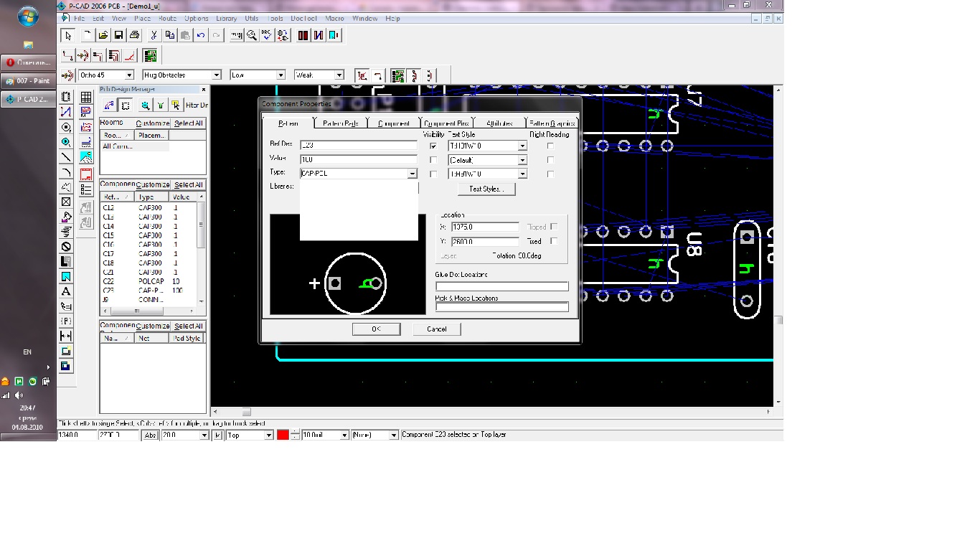980x551 pixels.
Task: Click the Undo arrow icon
Action: (201, 35)
